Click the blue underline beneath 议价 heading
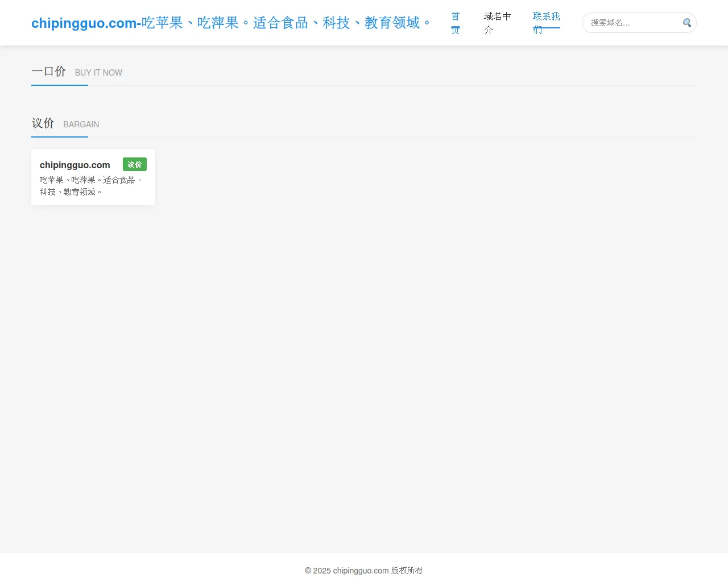728x582 pixels. 60,137
